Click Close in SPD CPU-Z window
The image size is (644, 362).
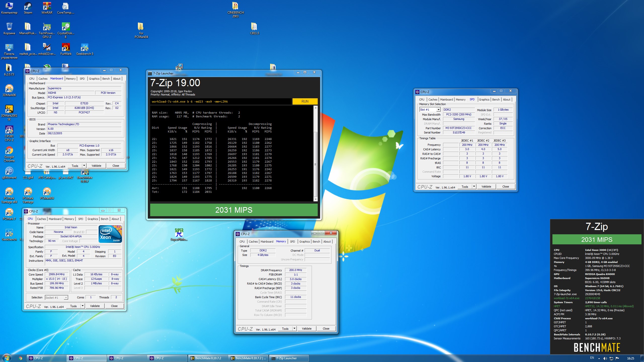(x=506, y=187)
